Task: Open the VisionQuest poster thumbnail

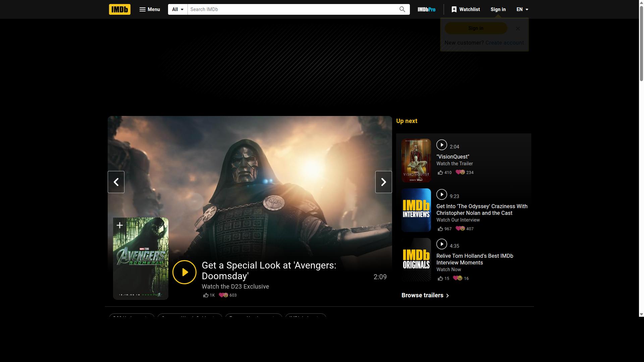Action: [416, 161]
